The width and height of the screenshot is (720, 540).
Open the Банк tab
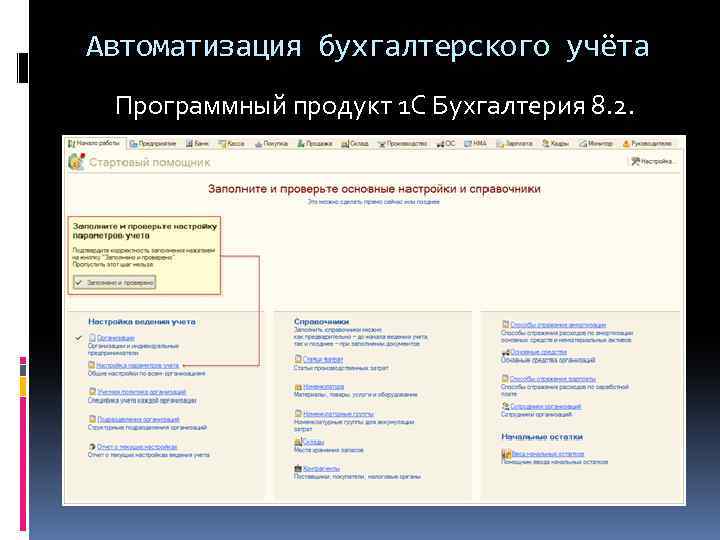click(x=197, y=144)
